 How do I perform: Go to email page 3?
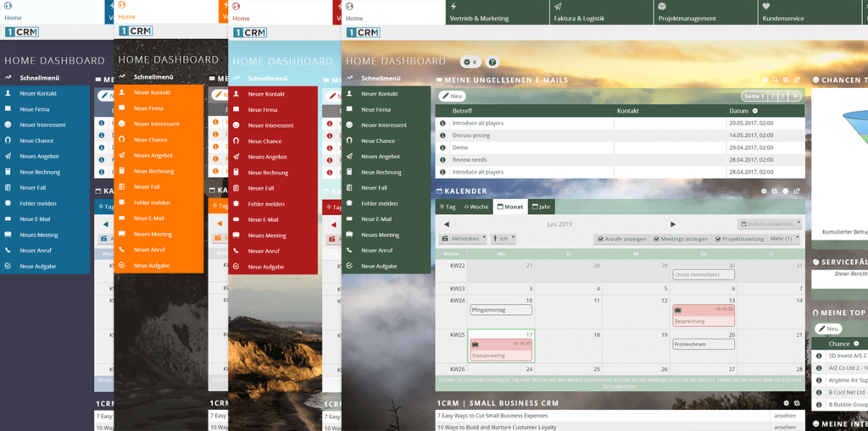[x=783, y=97]
